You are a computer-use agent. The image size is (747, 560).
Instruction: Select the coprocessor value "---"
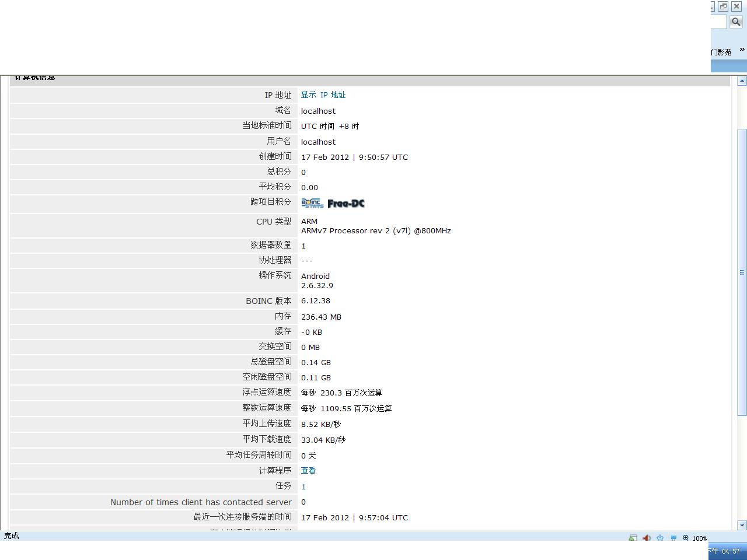coord(307,261)
